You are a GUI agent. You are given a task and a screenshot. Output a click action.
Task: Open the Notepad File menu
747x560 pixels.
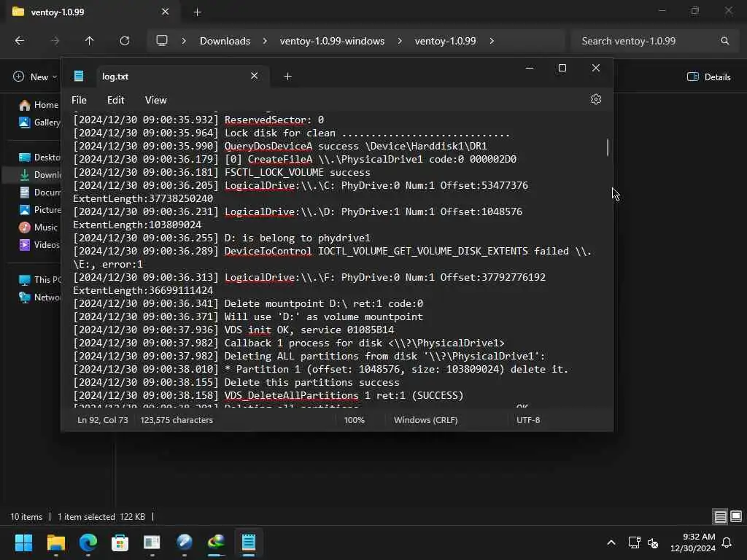pos(79,100)
